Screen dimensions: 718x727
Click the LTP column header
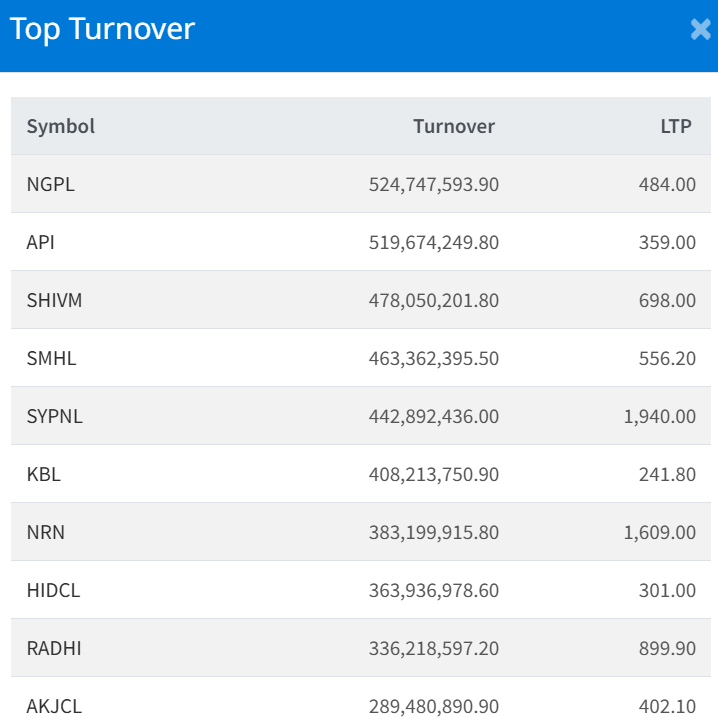tap(675, 126)
